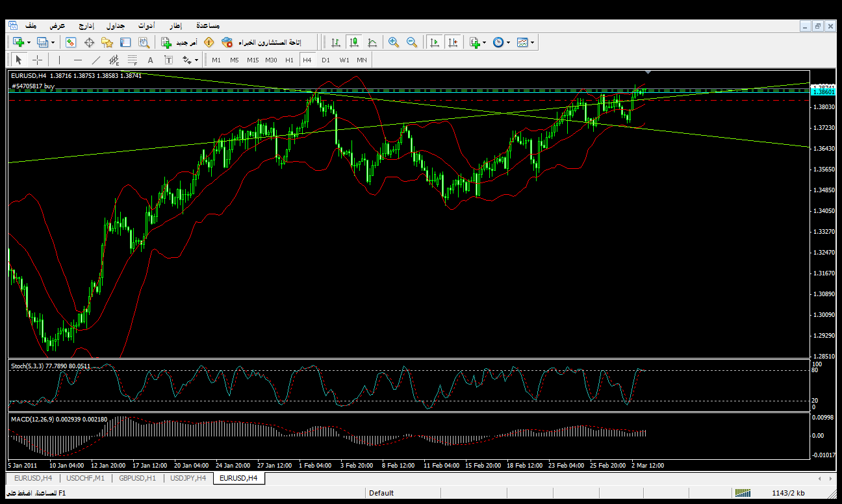Viewport: 842px width, 504px height.
Task: Open the profiles icon
Action: point(43,42)
